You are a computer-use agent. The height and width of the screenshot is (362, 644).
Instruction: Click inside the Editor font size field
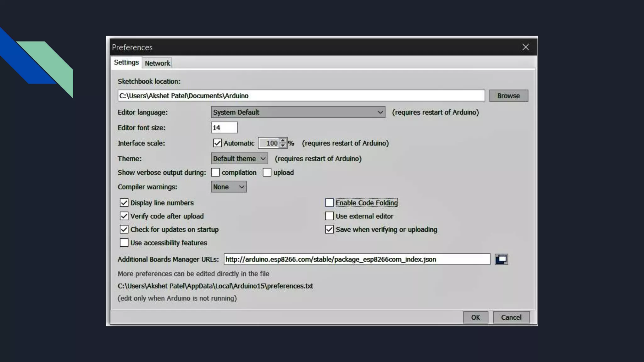224,128
